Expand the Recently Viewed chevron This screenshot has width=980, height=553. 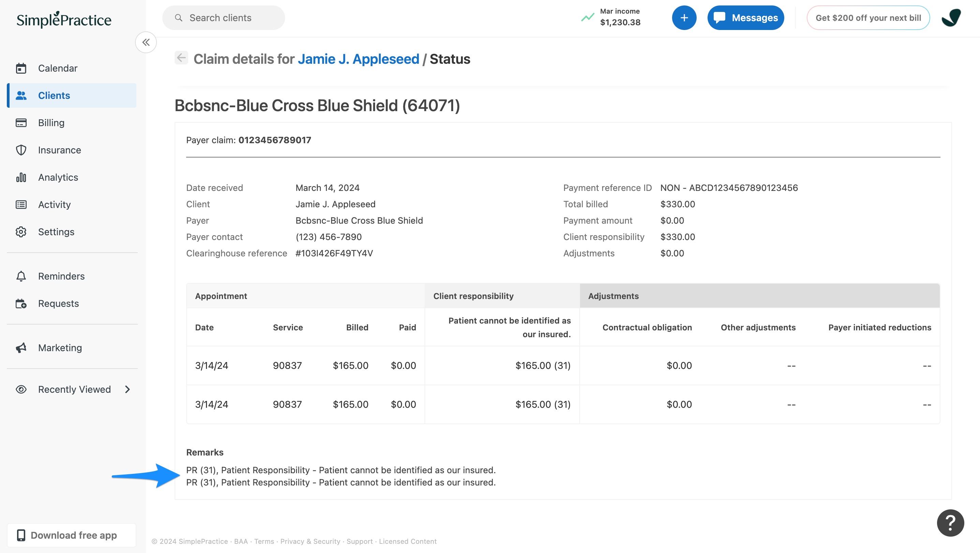128,389
